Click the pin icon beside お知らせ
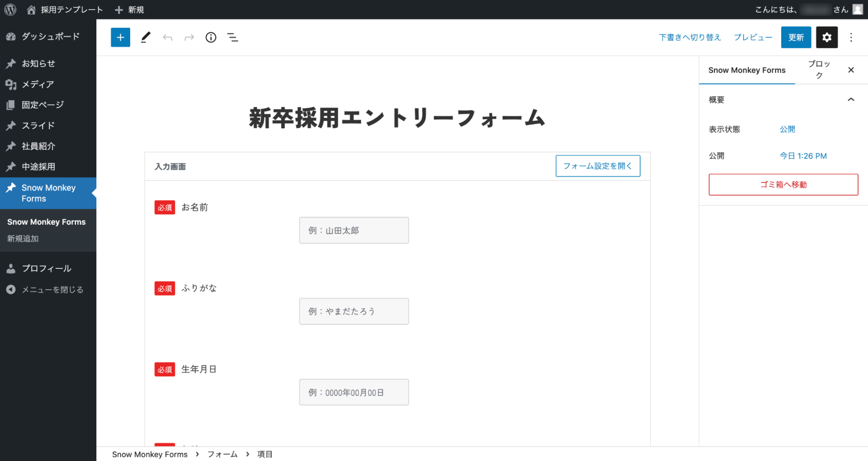 (x=11, y=64)
